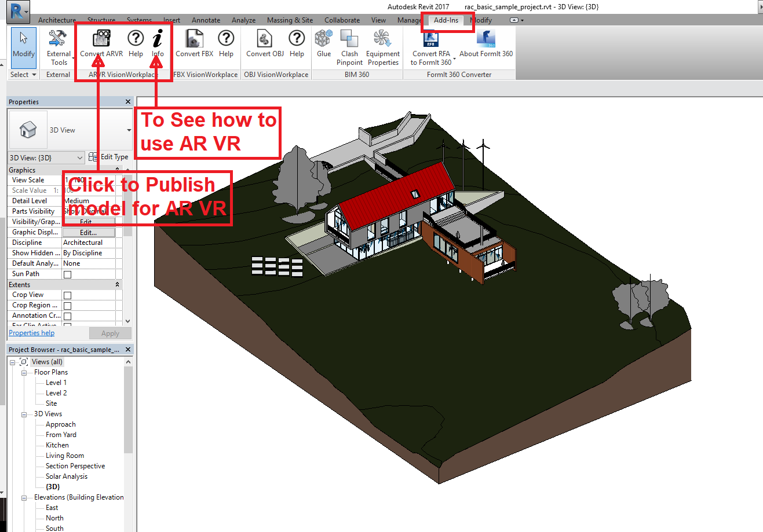Click the ARVR VisionWorkplace Info icon
The width and height of the screenshot is (763, 532).
(157, 46)
